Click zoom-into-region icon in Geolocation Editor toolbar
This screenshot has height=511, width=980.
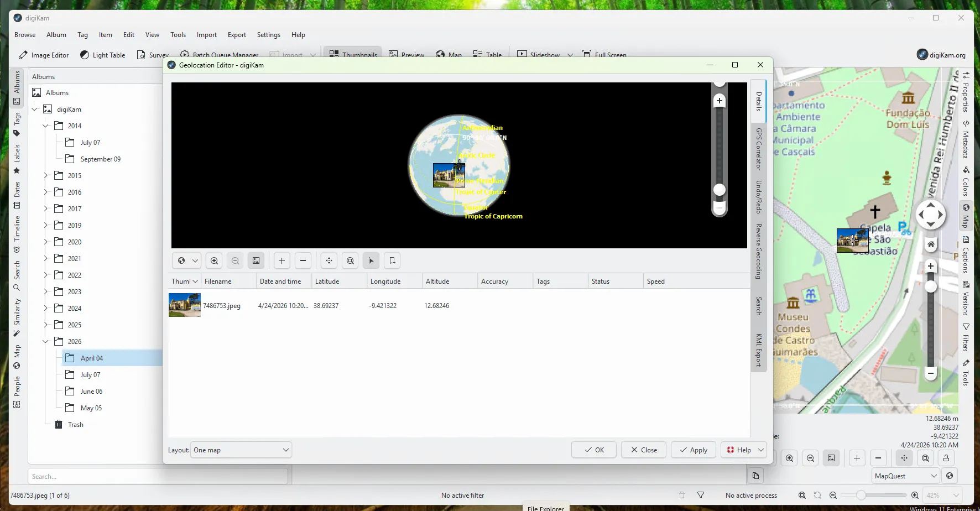click(x=350, y=260)
